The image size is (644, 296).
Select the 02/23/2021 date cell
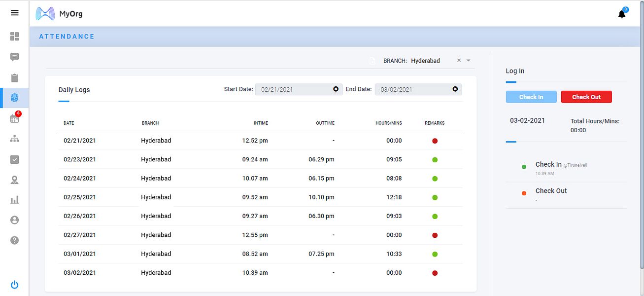pyautogui.click(x=80, y=159)
